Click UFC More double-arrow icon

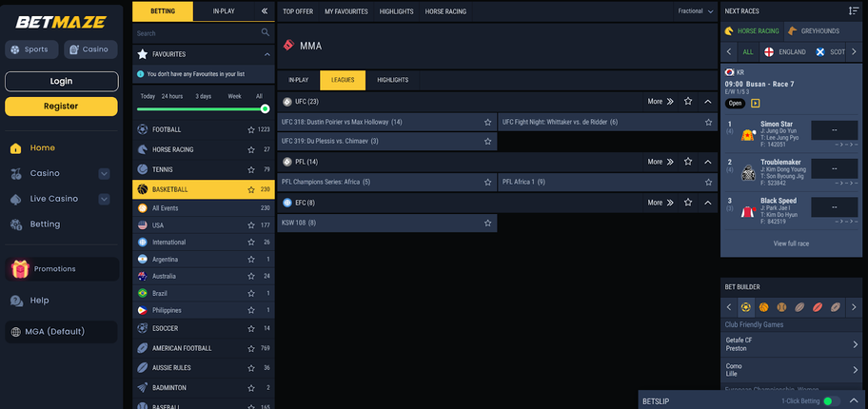click(670, 102)
